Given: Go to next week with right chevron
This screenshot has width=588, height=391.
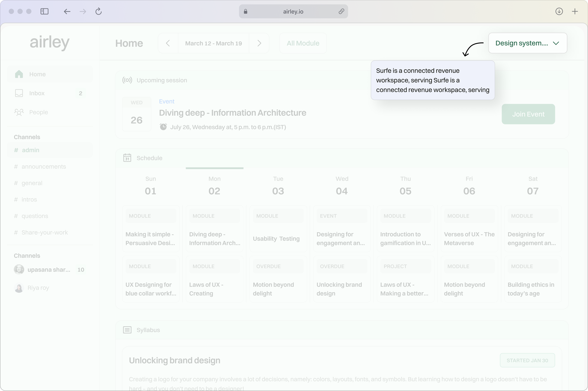Looking at the screenshot, I should pos(259,43).
